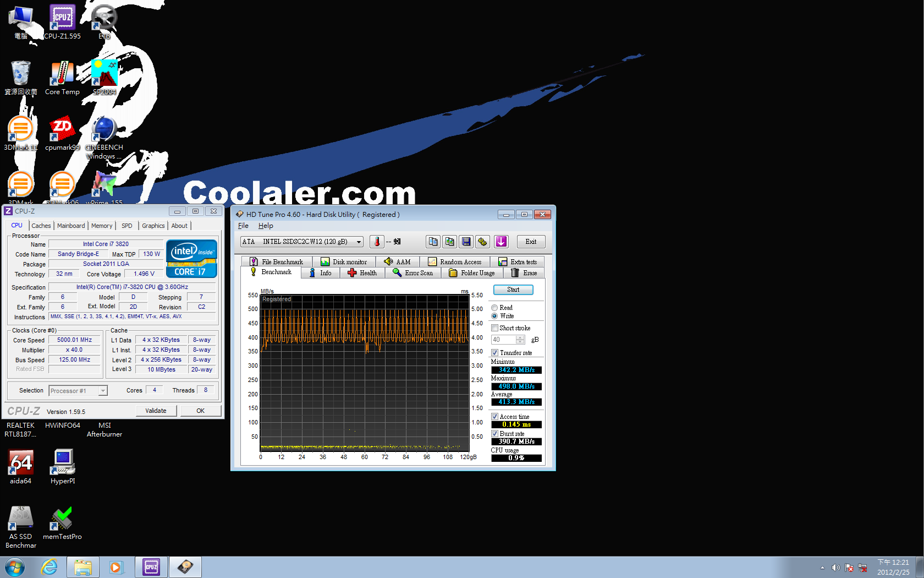This screenshot has height=578, width=924.
Task: Click the short stroke gB spinner arrows
Action: [x=520, y=340]
